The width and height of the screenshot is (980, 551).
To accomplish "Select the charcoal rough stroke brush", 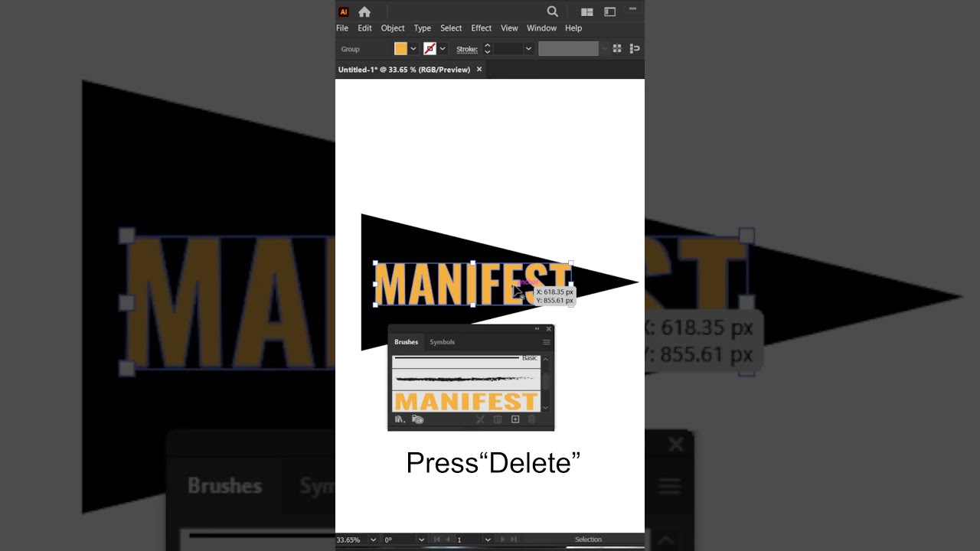I will click(x=466, y=378).
